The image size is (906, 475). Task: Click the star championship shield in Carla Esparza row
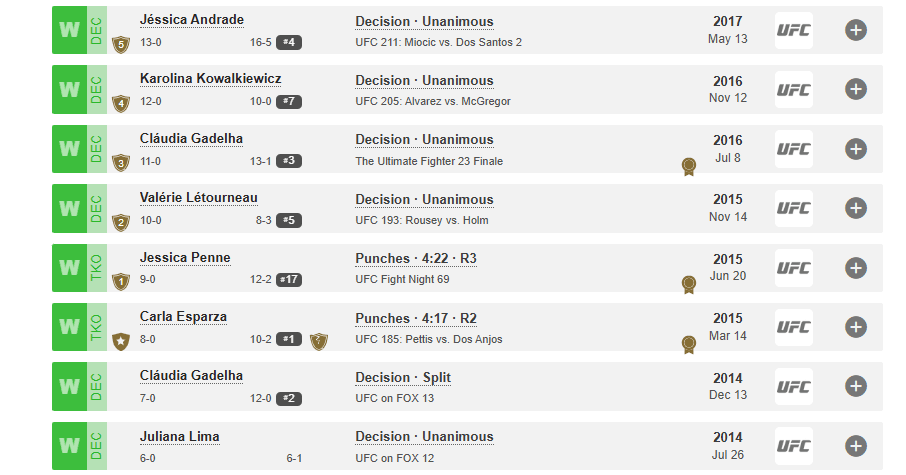(121, 342)
